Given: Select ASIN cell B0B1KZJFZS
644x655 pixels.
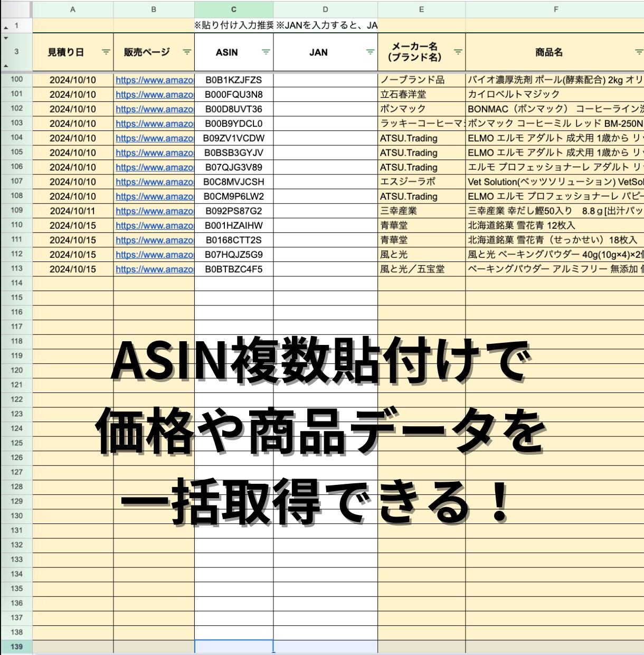Looking at the screenshot, I should pyautogui.click(x=234, y=80).
